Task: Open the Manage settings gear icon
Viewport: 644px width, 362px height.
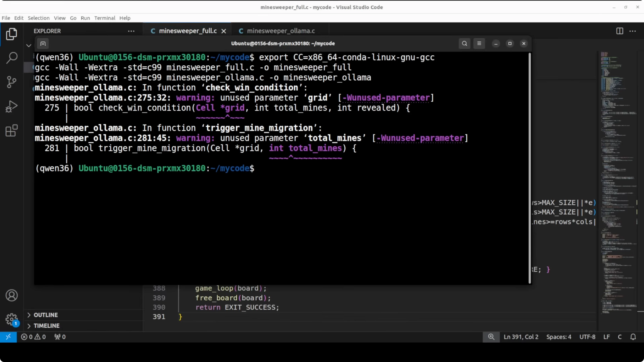Action: 12,319
